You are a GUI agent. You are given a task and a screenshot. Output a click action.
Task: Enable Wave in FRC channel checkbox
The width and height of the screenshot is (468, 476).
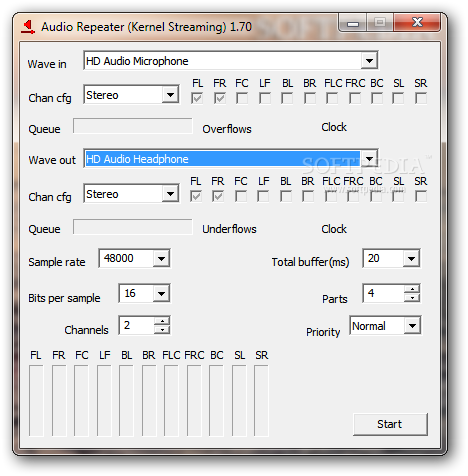pyautogui.click(x=355, y=98)
